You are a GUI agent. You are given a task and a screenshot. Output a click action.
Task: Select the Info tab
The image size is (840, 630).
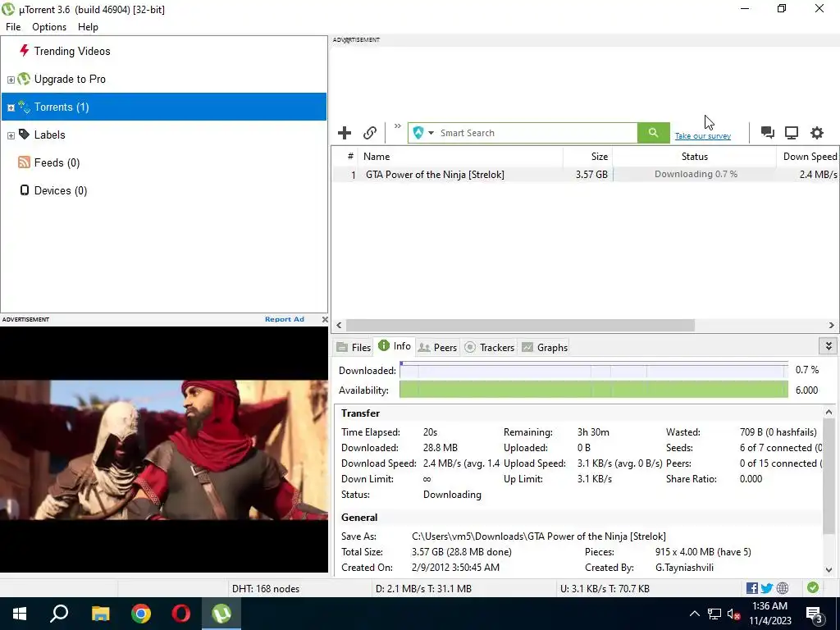[x=395, y=346]
